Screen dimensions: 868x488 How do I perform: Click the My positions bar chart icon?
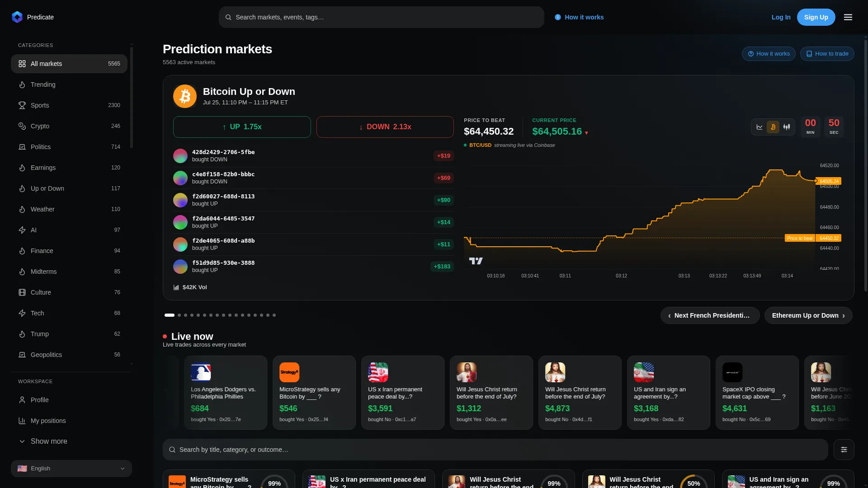[x=22, y=421]
